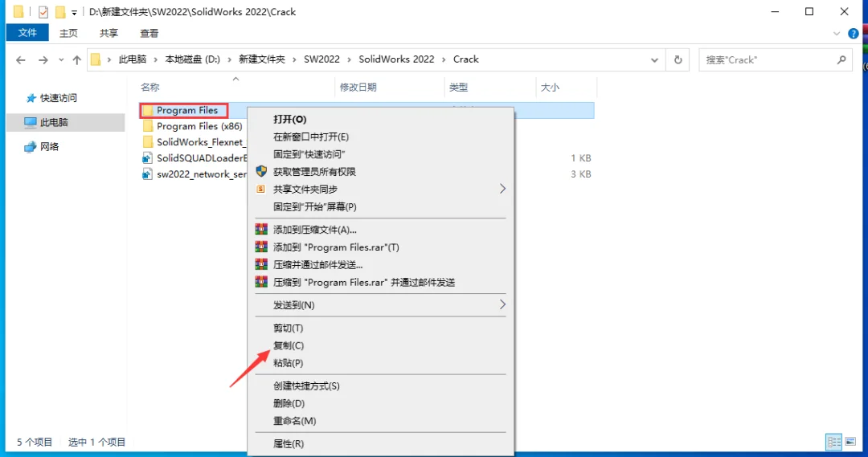Switch to large icons view layout
Image resolution: width=868 pixels, height=457 pixels.
tap(850, 442)
